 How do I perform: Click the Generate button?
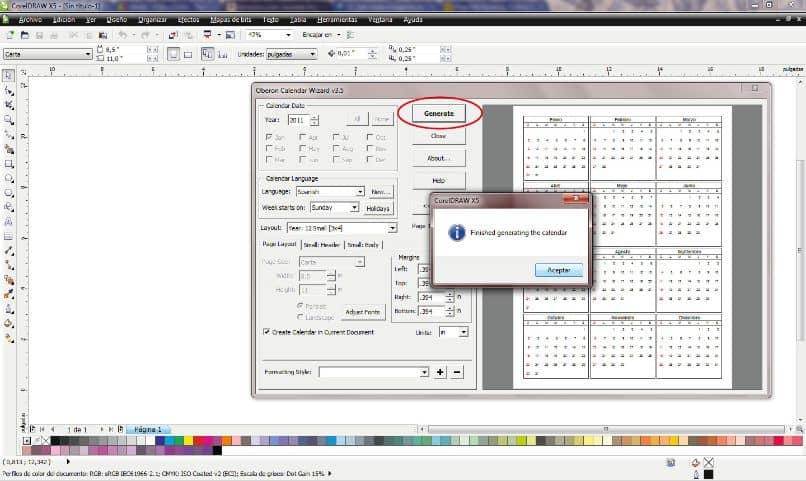click(439, 114)
